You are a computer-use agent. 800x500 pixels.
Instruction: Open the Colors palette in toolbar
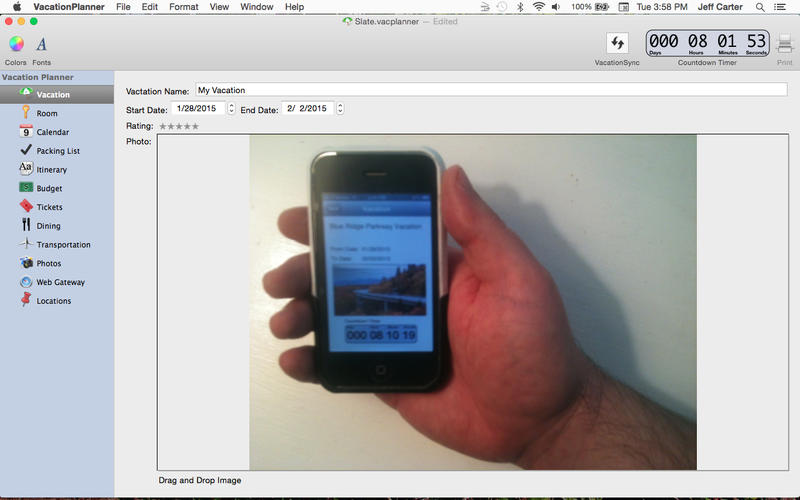[x=16, y=44]
